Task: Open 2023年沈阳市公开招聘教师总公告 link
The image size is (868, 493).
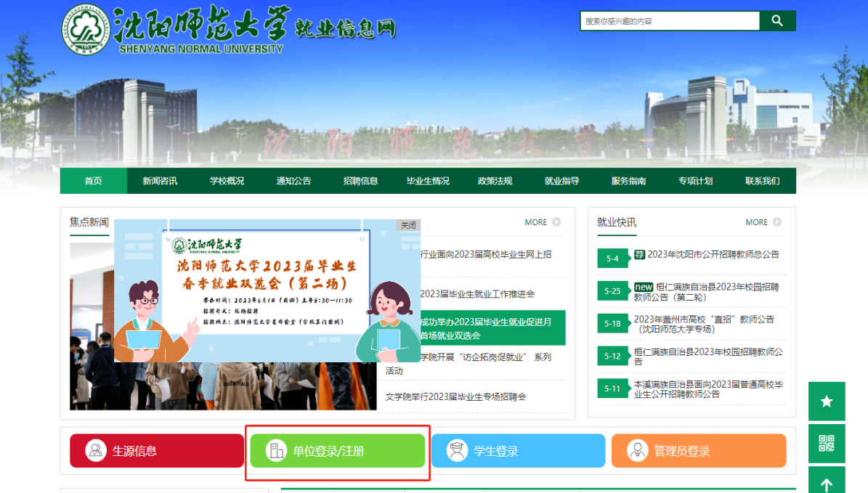Action: pos(713,254)
